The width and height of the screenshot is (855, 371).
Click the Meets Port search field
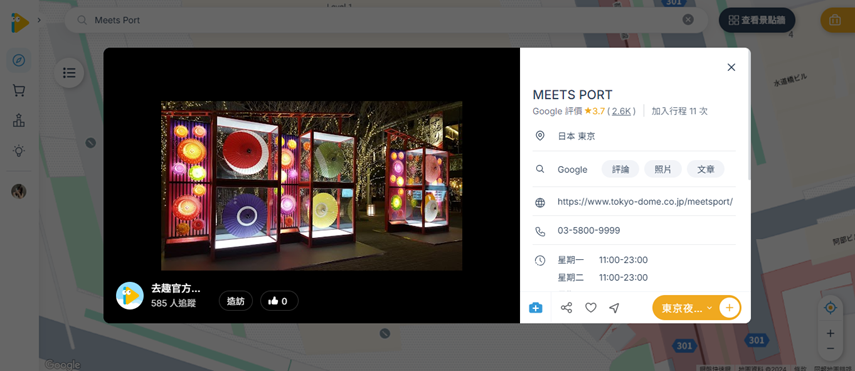(x=385, y=20)
